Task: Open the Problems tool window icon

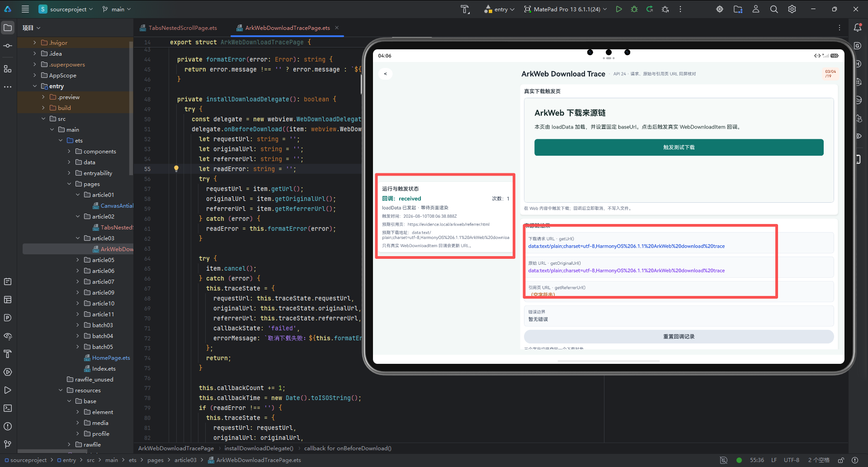Action: coord(8,426)
